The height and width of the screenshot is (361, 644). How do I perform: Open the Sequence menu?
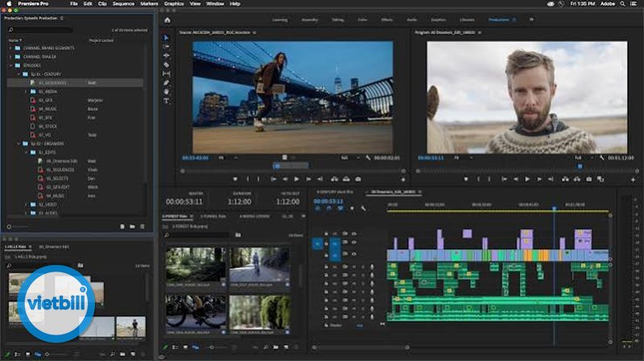(123, 4)
